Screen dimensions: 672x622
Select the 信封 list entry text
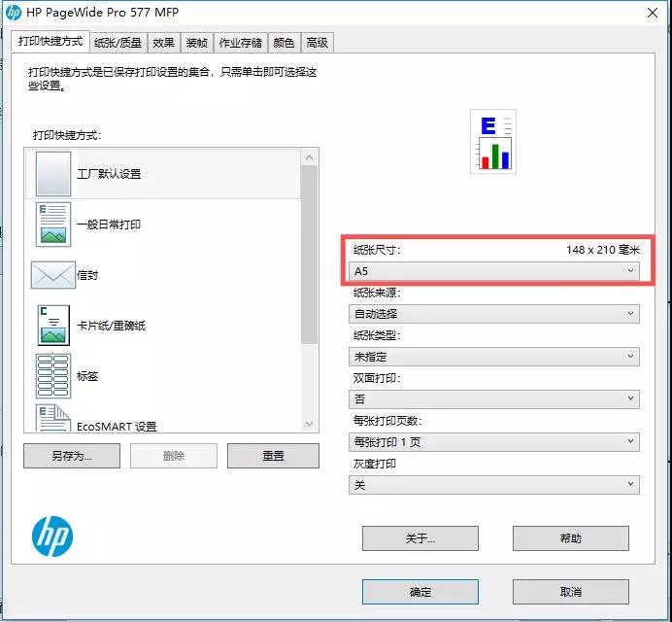[x=87, y=275]
